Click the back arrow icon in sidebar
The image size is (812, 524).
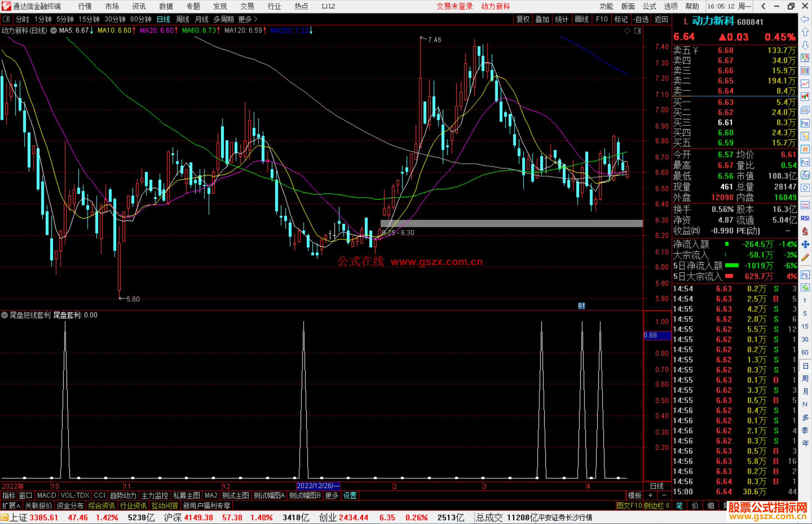point(805,19)
